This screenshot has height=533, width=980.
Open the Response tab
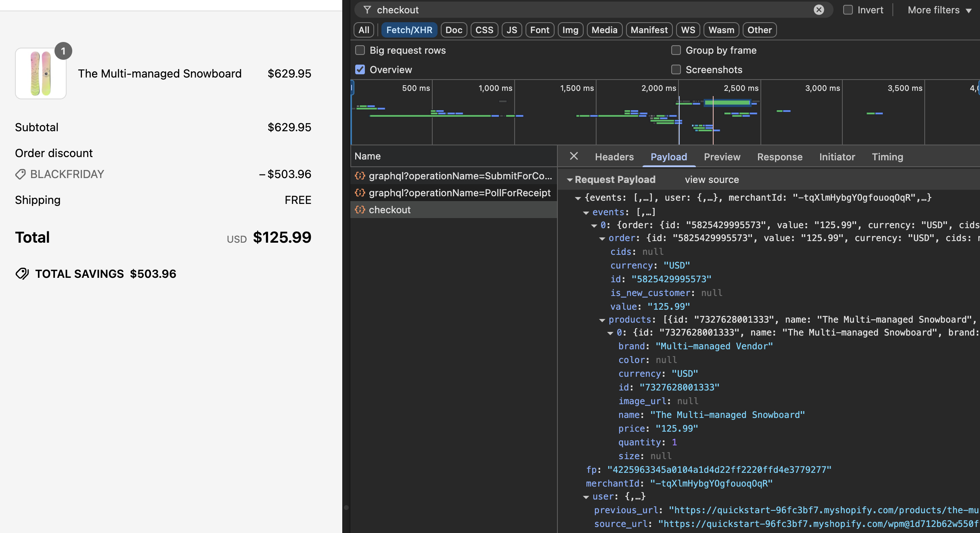click(779, 157)
